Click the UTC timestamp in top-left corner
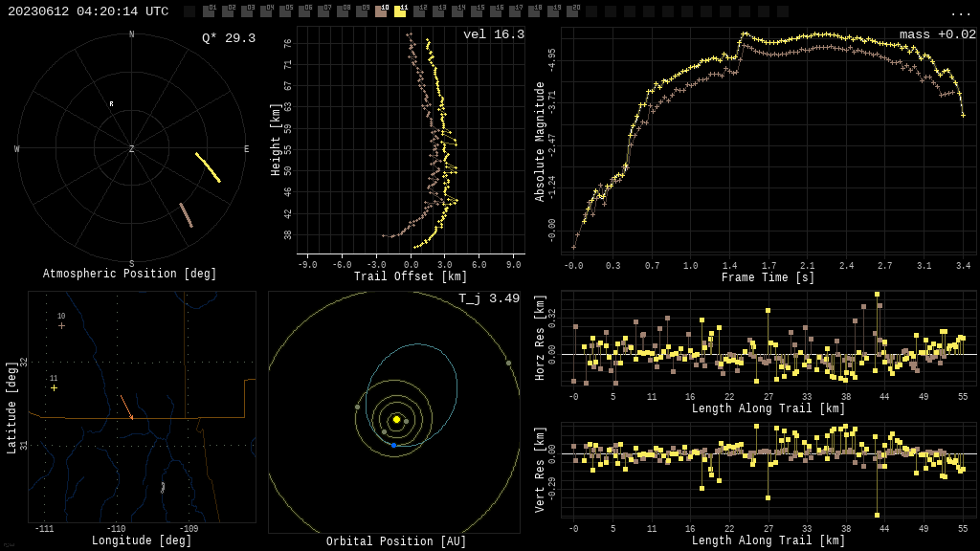Image resolution: width=980 pixels, height=551 pixels. (88, 11)
